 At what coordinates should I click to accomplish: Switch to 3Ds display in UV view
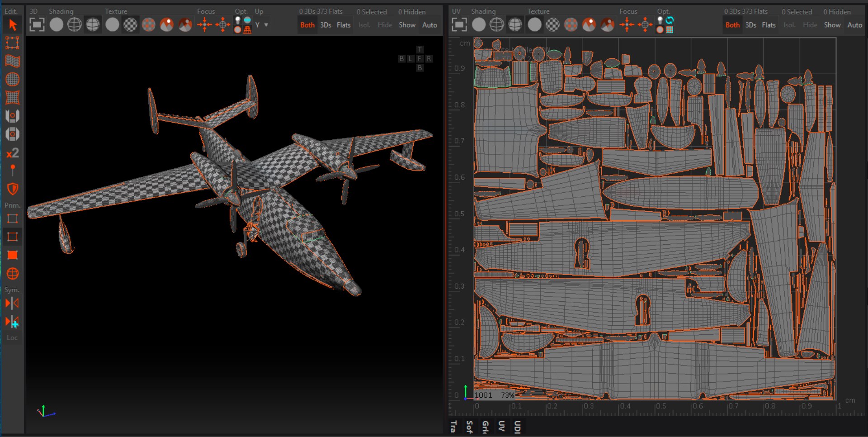tap(750, 25)
